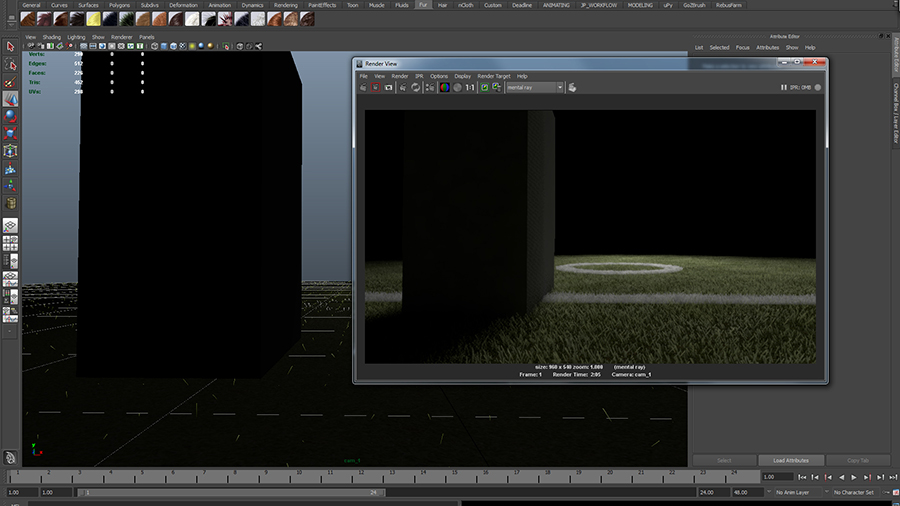Image resolution: width=900 pixels, height=506 pixels.
Task: Select the arrow Select tool in toolbox
Action: point(10,46)
